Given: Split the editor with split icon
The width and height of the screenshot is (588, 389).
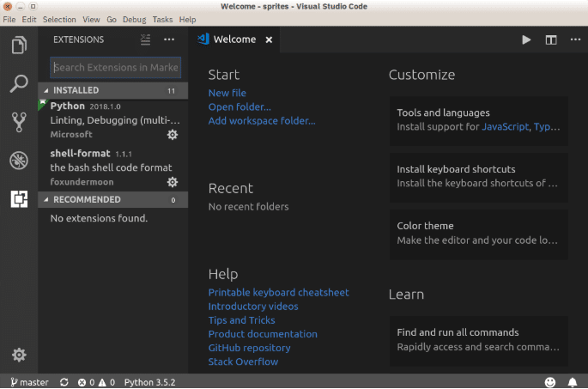Looking at the screenshot, I should click(551, 40).
